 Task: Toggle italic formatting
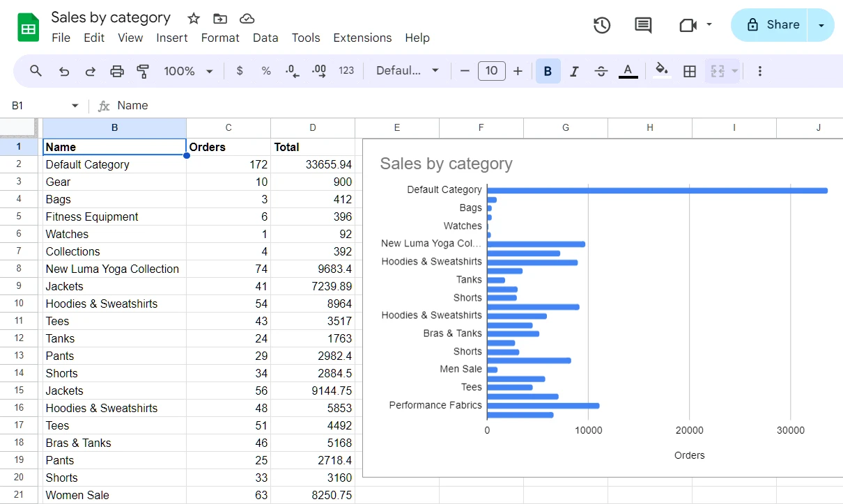[x=574, y=70]
